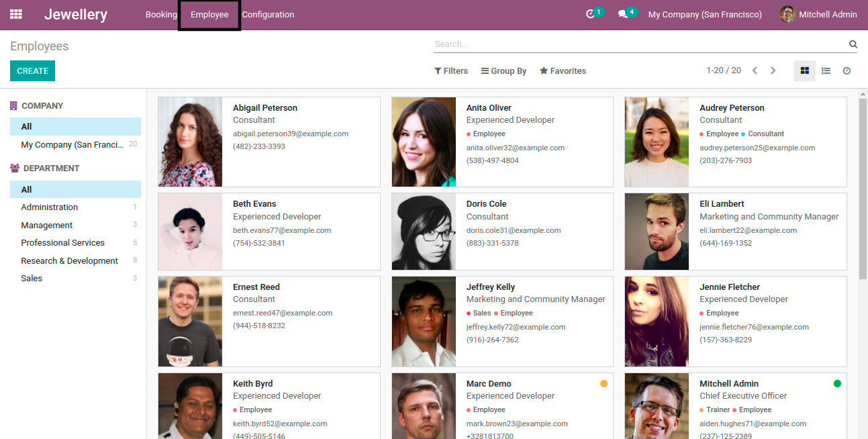Click phone number (883)-331-5378
The height and width of the screenshot is (439, 868).
493,243
